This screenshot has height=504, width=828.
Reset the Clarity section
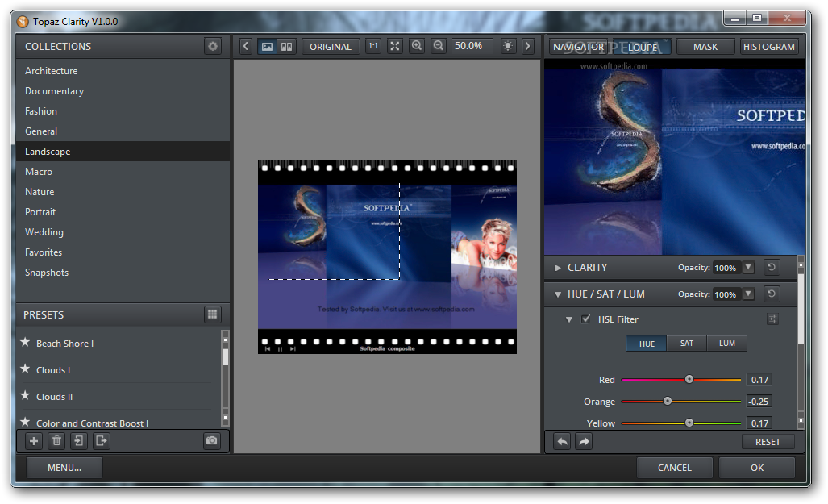tap(772, 267)
